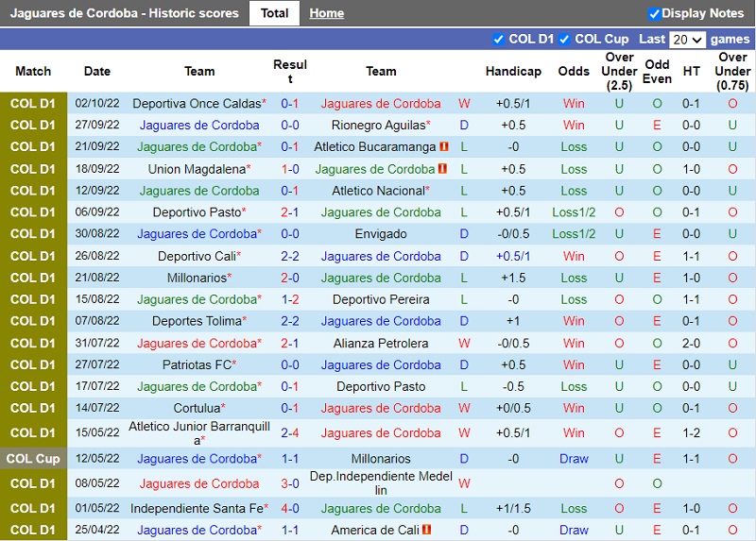Select the date 06/09/22

coord(97,212)
